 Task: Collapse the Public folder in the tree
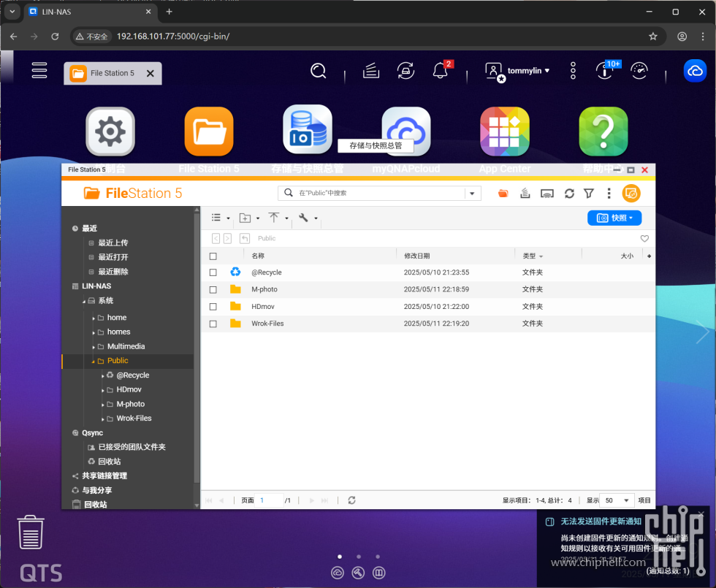tap(94, 362)
